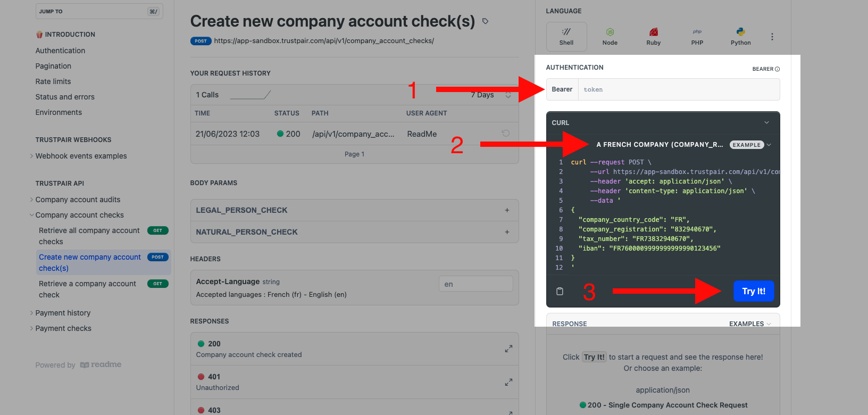This screenshot has width=868, height=415.
Task: Open Status and errors page
Action: click(65, 97)
